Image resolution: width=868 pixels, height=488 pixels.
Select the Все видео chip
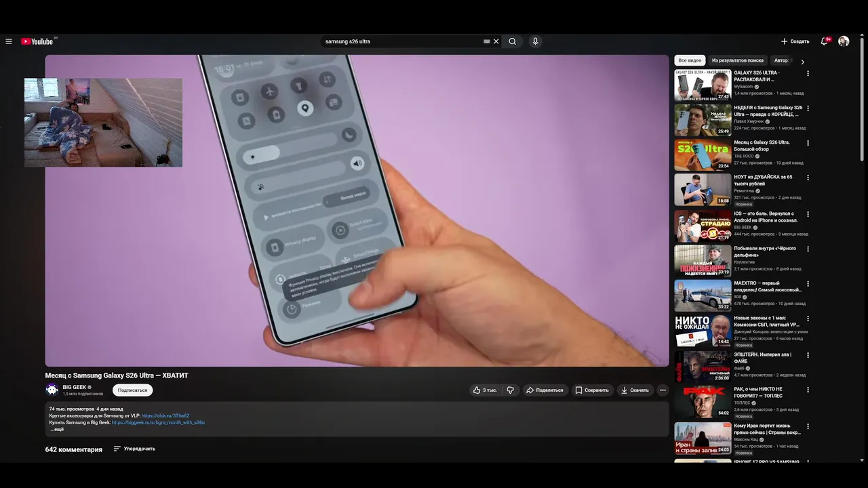click(x=690, y=60)
